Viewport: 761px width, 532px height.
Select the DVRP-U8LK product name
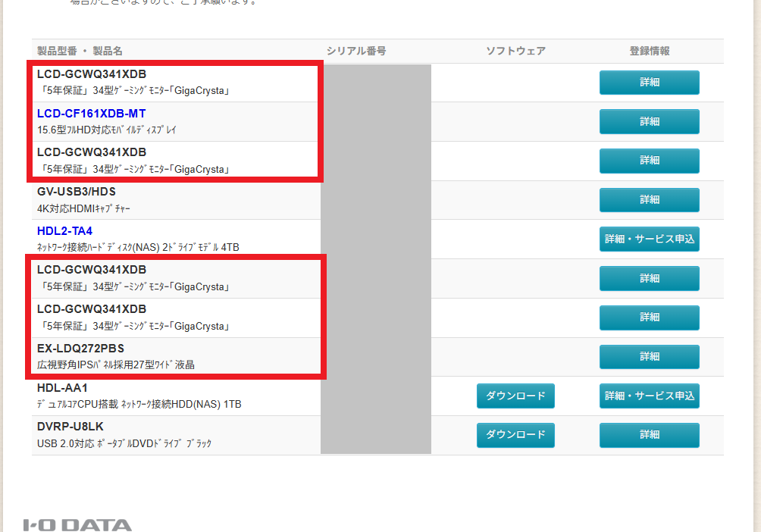[x=70, y=427]
